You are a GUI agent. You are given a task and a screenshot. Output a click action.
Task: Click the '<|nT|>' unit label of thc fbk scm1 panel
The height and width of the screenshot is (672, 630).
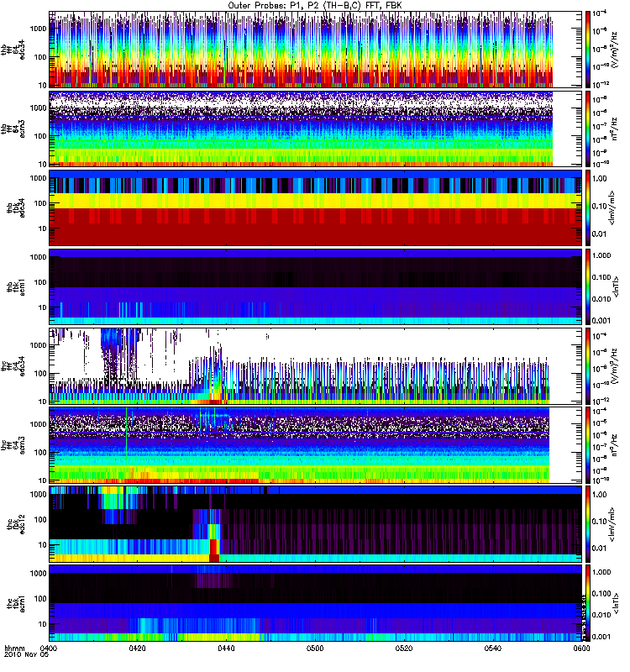click(616, 603)
